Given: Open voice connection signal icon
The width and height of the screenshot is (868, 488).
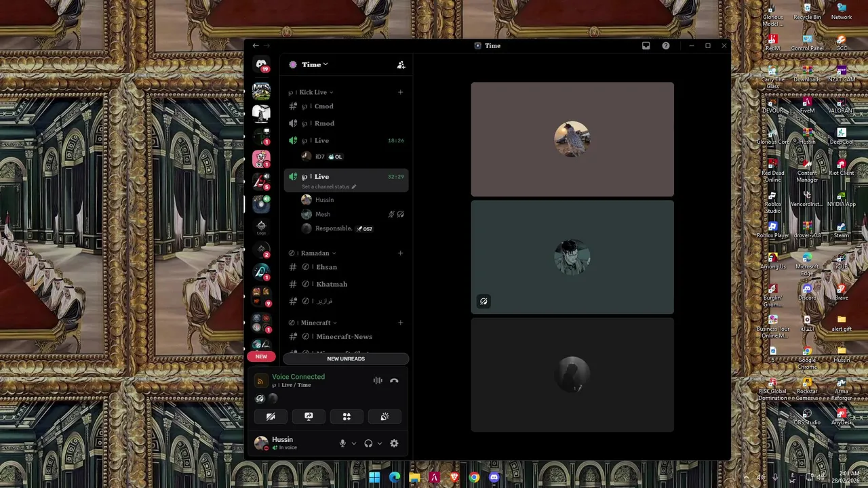Looking at the screenshot, I should point(261,381).
